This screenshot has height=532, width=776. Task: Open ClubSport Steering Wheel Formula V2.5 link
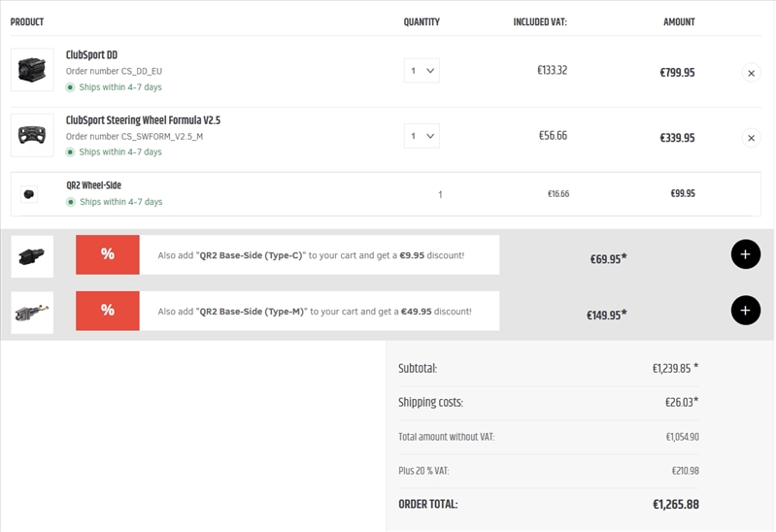pos(143,120)
